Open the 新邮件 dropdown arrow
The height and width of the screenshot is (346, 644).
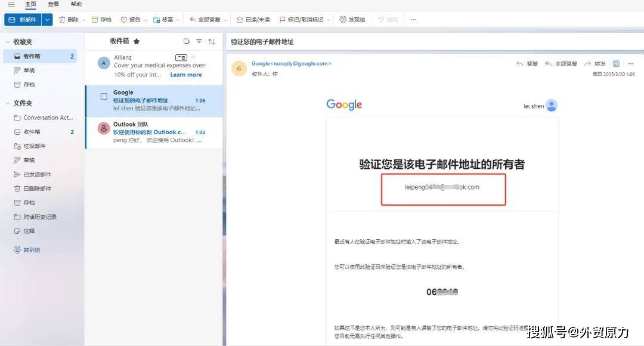click(47, 20)
